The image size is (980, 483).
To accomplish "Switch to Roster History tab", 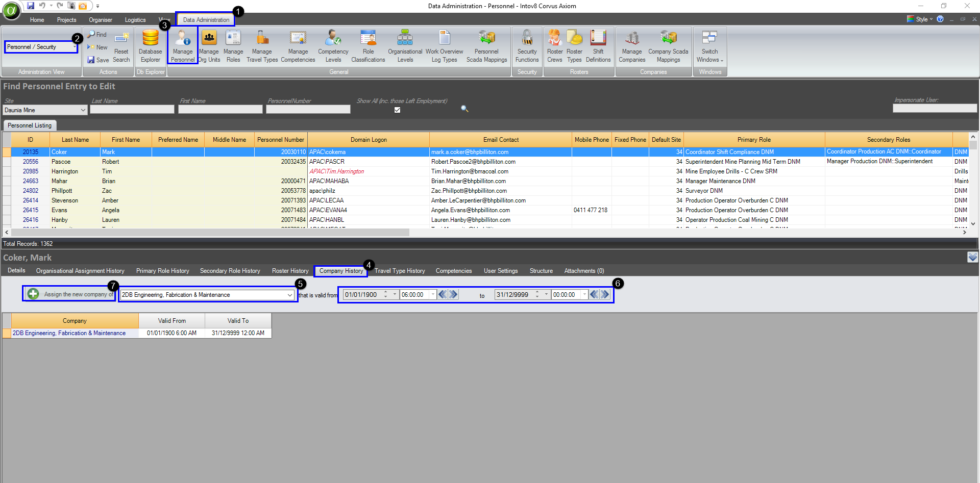I will click(x=290, y=271).
